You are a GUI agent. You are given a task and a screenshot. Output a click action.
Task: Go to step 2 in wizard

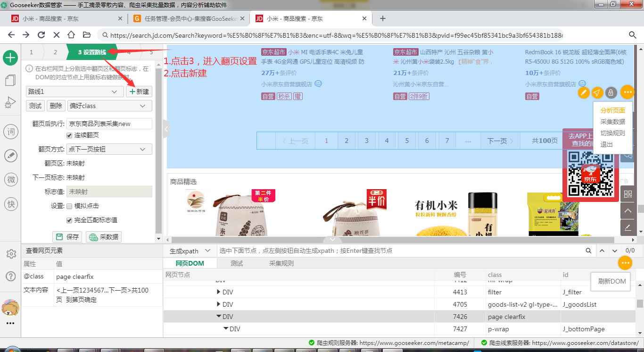coord(55,52)
